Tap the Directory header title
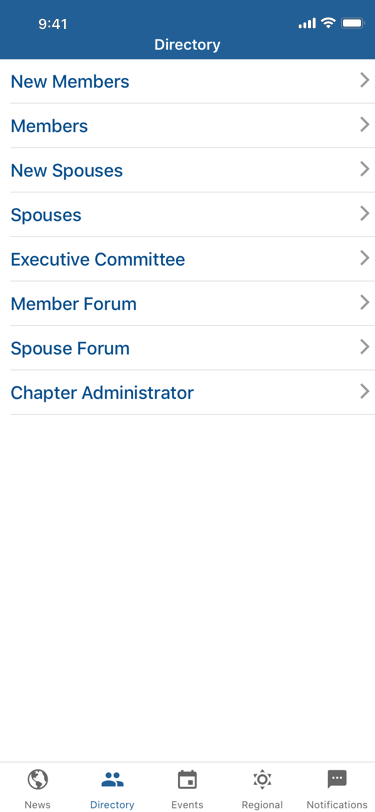This screenshot has width=375, height=812. [187, 45]
